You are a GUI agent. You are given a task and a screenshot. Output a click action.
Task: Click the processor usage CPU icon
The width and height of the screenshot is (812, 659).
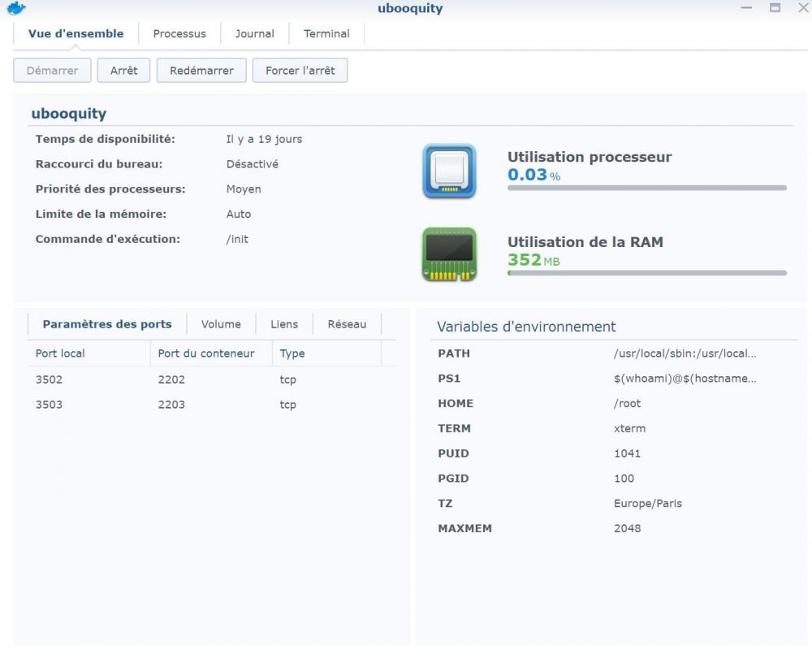[449, 171]
